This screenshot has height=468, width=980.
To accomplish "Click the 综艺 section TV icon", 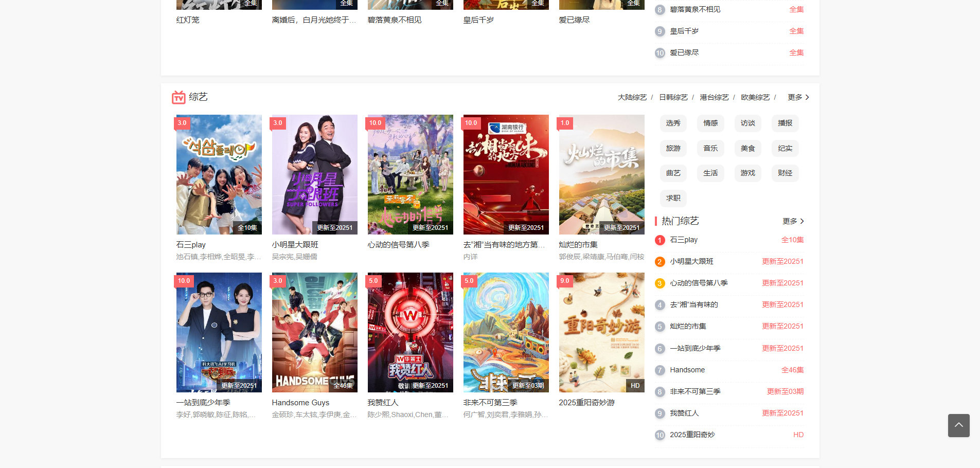I will click(179, 97).
